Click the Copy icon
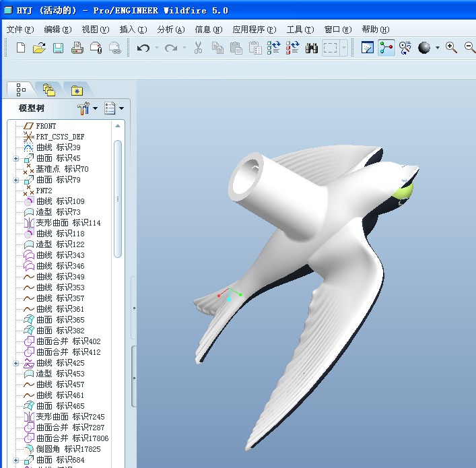Screen dimensions: 476x468 coord(217,48)
